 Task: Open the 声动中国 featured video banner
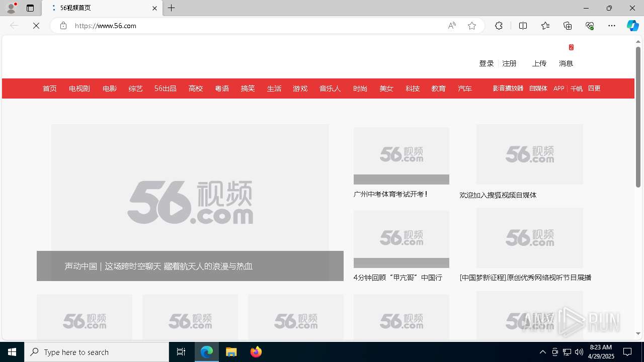[190, 203]
